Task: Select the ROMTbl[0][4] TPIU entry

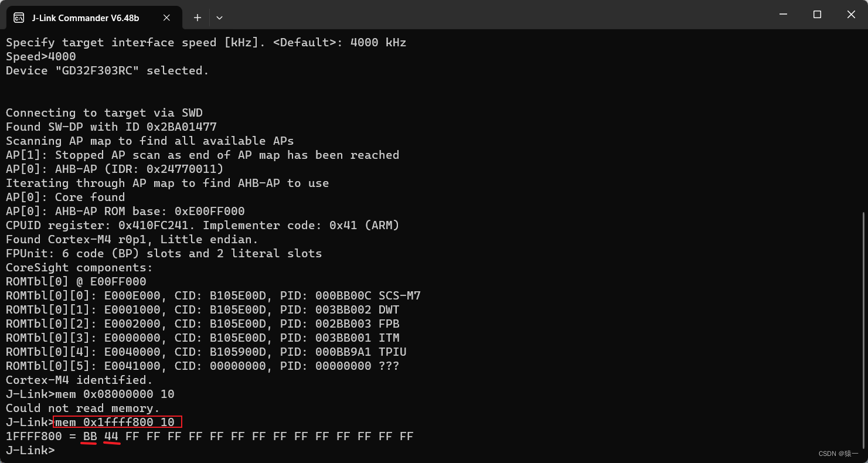Action: tap(204, 352)
